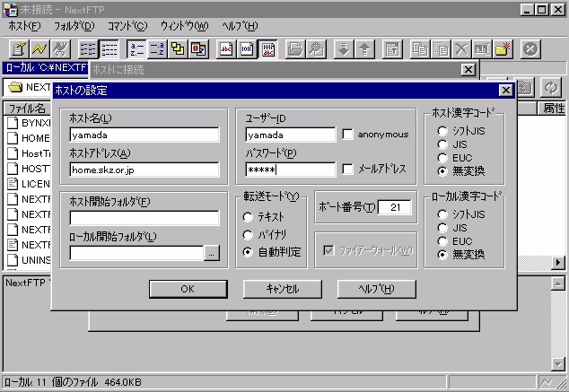569x392 pixels.
Task: Click the numbered sort toolbar icon
Action: click(x=199, y=48)
